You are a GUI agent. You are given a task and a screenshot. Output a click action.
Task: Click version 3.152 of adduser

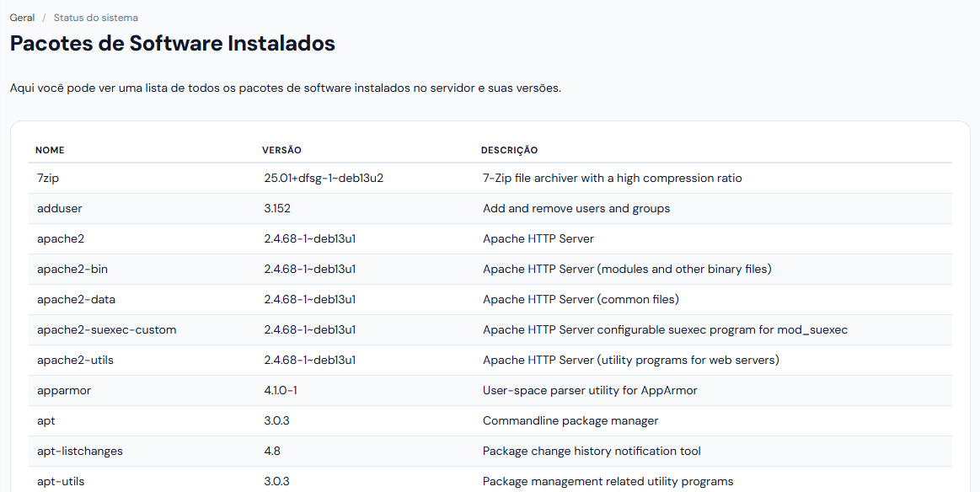tap(277, 208)
